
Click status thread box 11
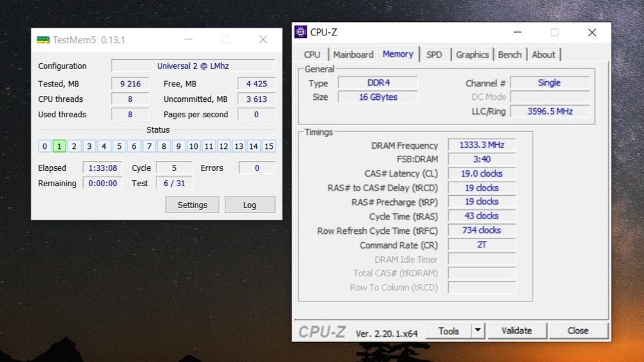click(x=209, y=146)
